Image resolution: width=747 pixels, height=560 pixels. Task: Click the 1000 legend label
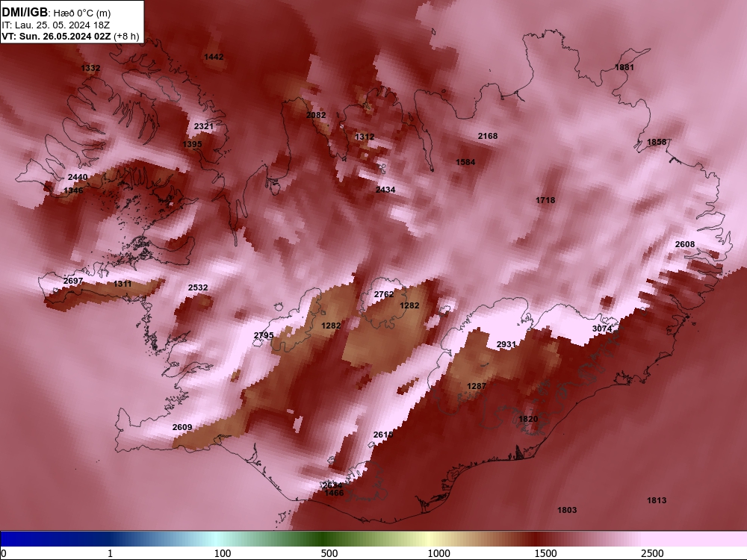tap(438, 553)
